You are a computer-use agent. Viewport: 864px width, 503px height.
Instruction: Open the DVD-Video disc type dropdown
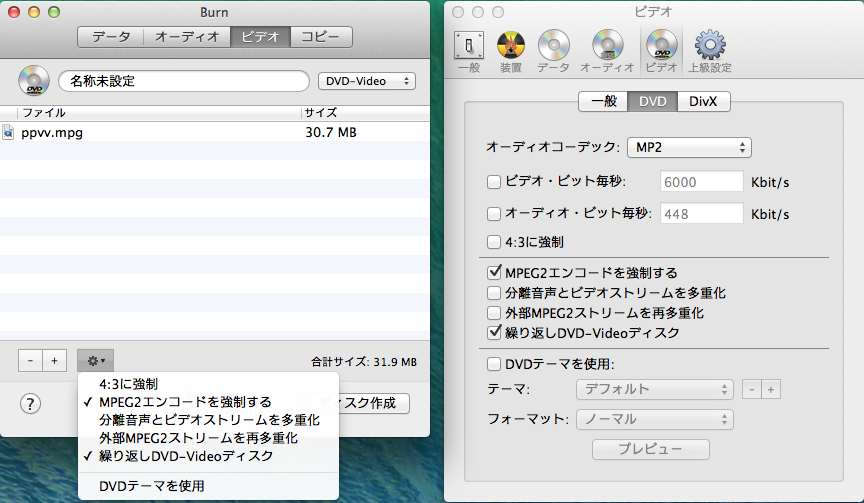click(366, 81)
